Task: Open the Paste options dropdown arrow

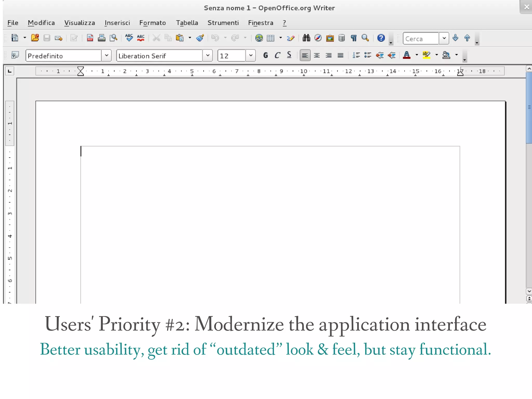Action: 190,38
